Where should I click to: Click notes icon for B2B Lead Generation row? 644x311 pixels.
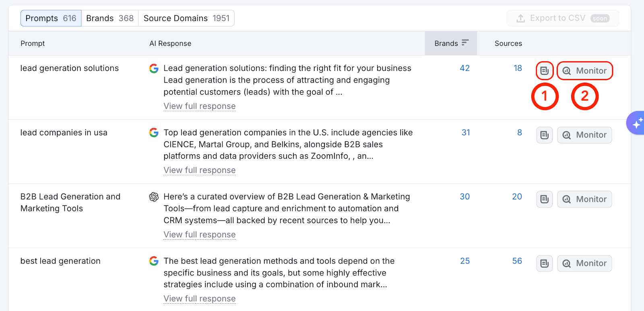click(x=544, y=199)
